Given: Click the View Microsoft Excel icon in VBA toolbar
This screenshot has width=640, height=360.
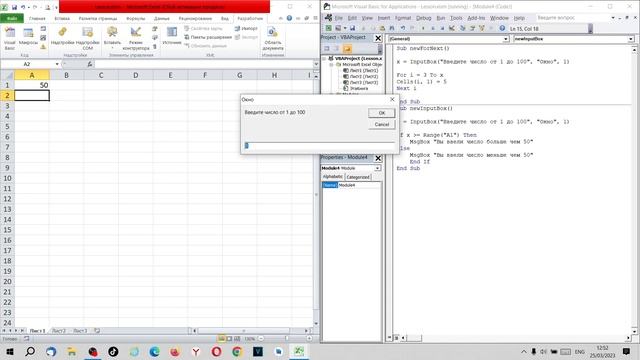Looking at the screenshot, I should (329, 28).
